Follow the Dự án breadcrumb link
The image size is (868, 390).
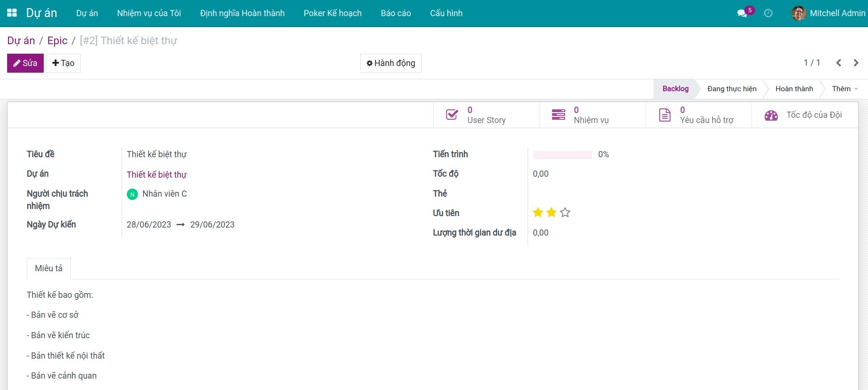[21, 40]
